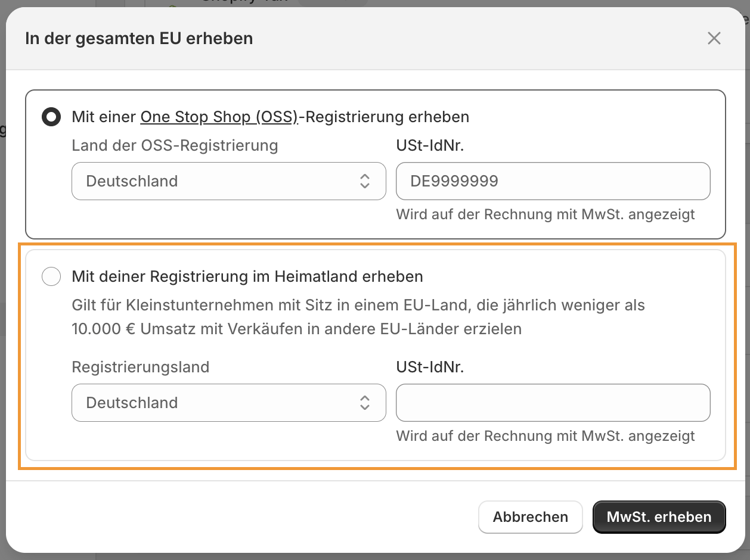Focus the USt-IdNr. field containing DE9999999
750x560 pixels.
pyautogui.click(x=553, y=181)
